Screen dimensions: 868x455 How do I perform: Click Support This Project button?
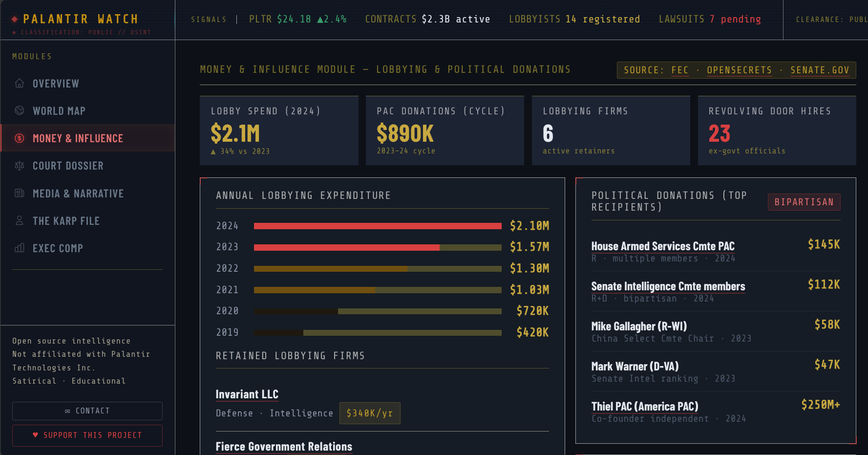coord(87,435)
